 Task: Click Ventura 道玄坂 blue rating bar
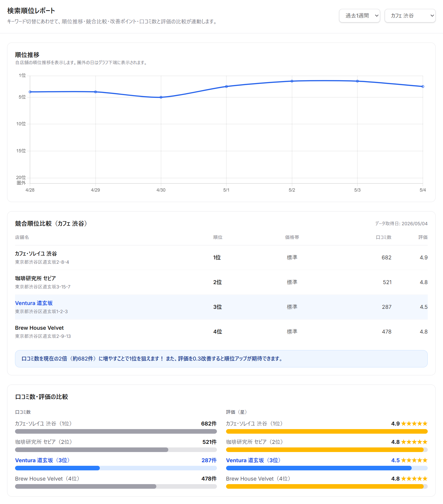pos(319,468)
